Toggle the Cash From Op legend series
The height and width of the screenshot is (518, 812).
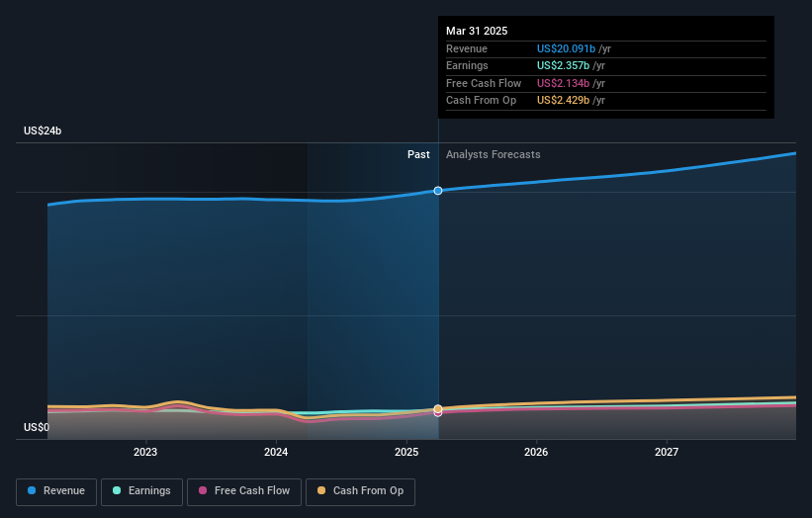tap(360, 491)
